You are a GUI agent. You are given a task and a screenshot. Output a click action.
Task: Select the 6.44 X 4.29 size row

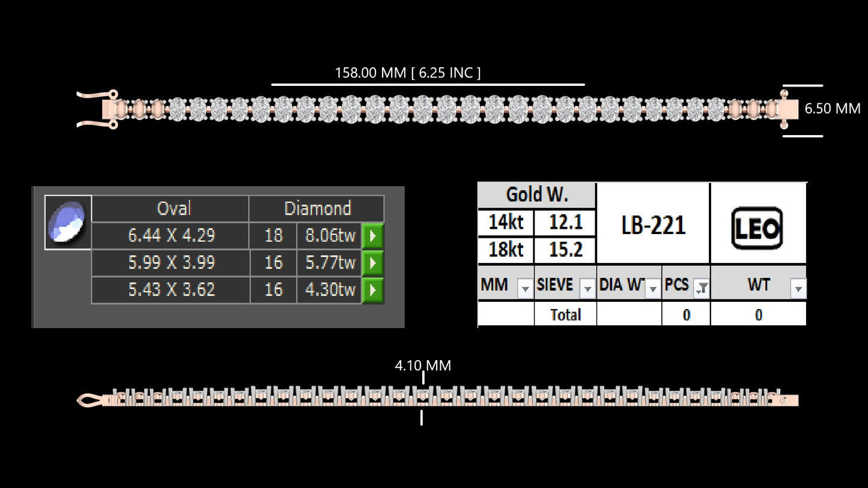[x=171, y=236]
